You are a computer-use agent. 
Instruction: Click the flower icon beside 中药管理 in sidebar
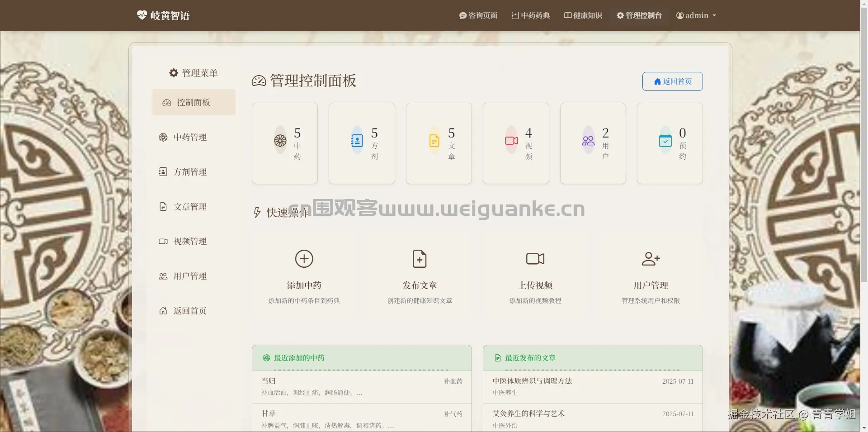[x=163, y=137]
